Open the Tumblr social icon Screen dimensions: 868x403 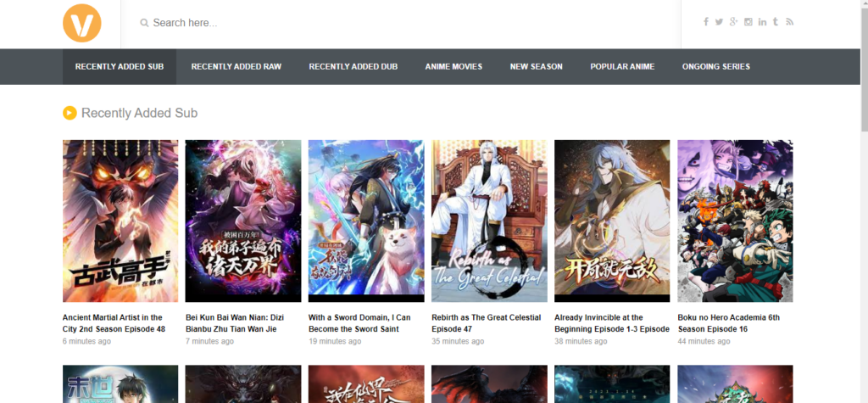tap(776, 21)
